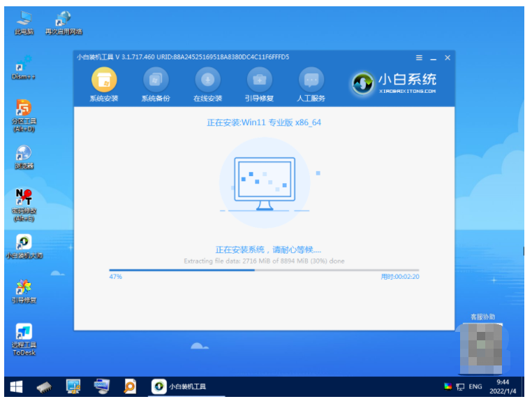Image resolution: width=532 pixels, height=399 pixels.
Task: Minimize the 小白装机工具 window
Action: (433, 58)
